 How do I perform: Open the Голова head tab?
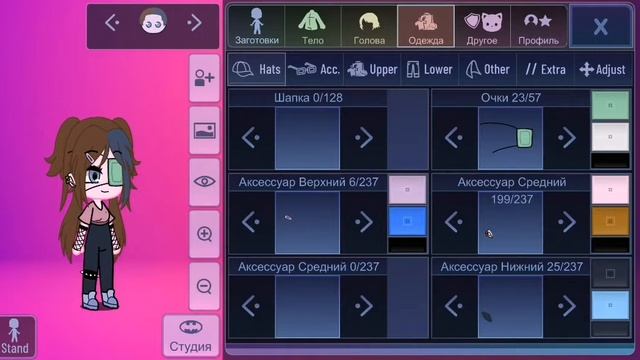pyautogui.click(x=369, y=27)
